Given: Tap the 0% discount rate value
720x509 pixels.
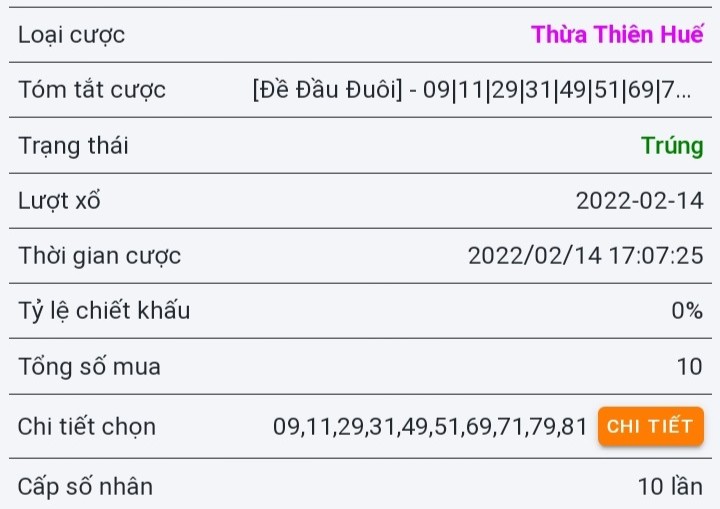Looking at the screenshot, I should (687, 311).
